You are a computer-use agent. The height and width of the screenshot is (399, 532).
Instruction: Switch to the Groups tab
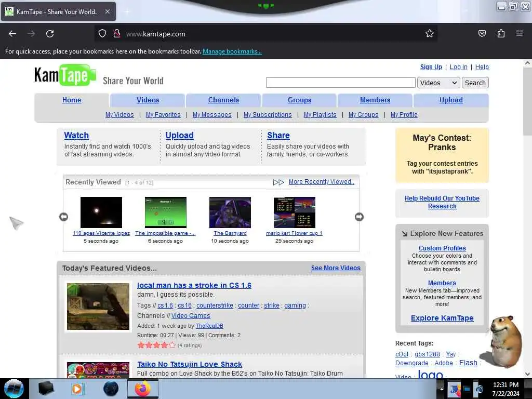(x=299, y=100)
